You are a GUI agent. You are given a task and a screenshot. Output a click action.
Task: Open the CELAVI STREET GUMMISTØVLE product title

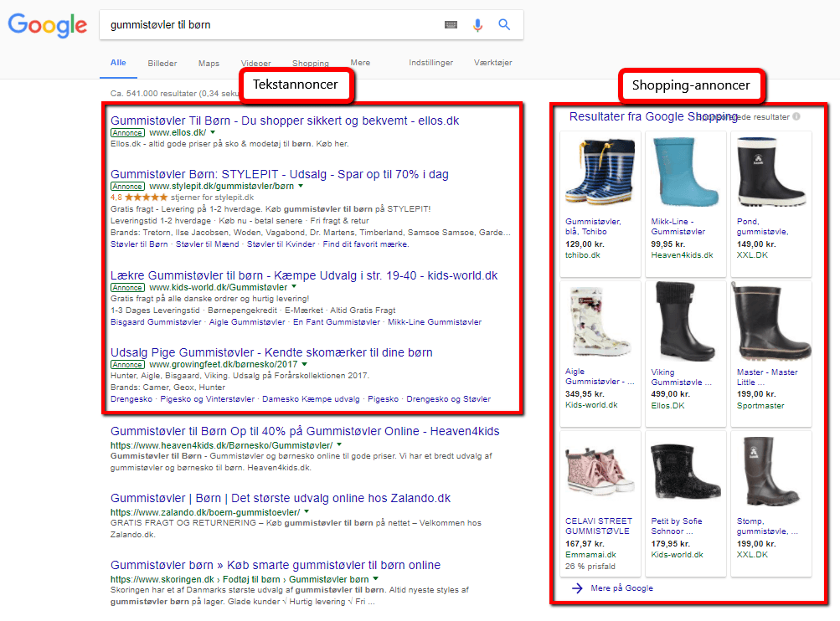point(599,526)
